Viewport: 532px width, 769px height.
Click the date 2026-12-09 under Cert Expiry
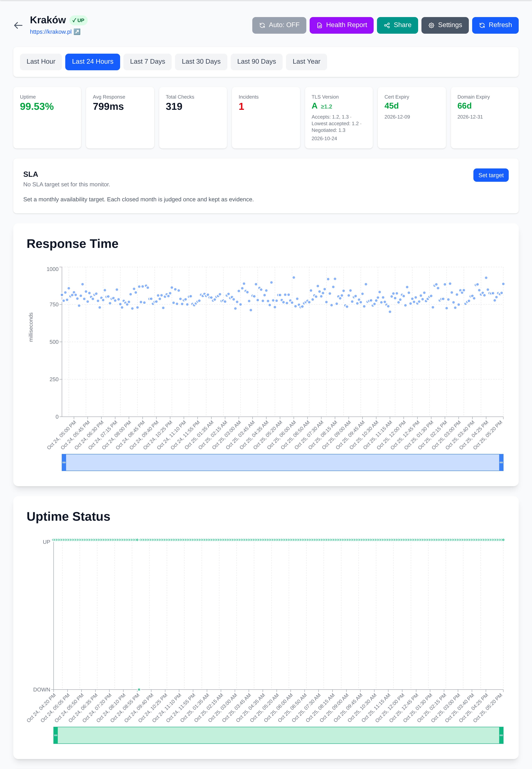(x=397, y=117)
